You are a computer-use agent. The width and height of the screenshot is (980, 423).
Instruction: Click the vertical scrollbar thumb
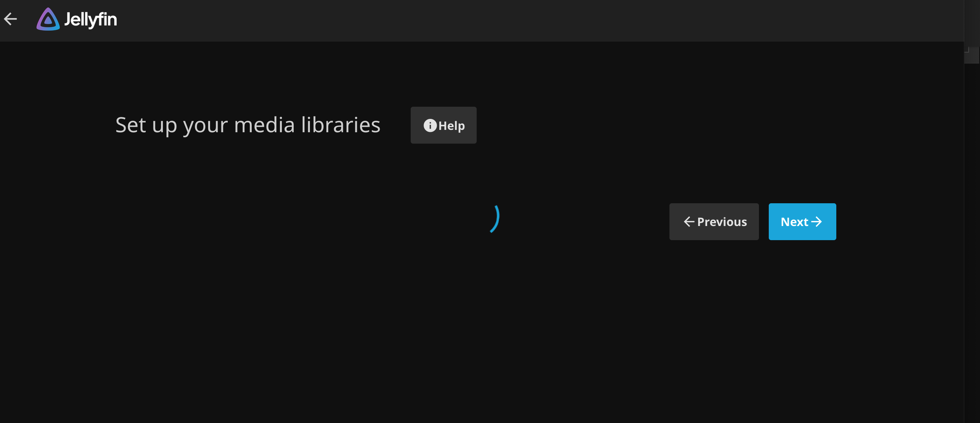click(972, 55)
